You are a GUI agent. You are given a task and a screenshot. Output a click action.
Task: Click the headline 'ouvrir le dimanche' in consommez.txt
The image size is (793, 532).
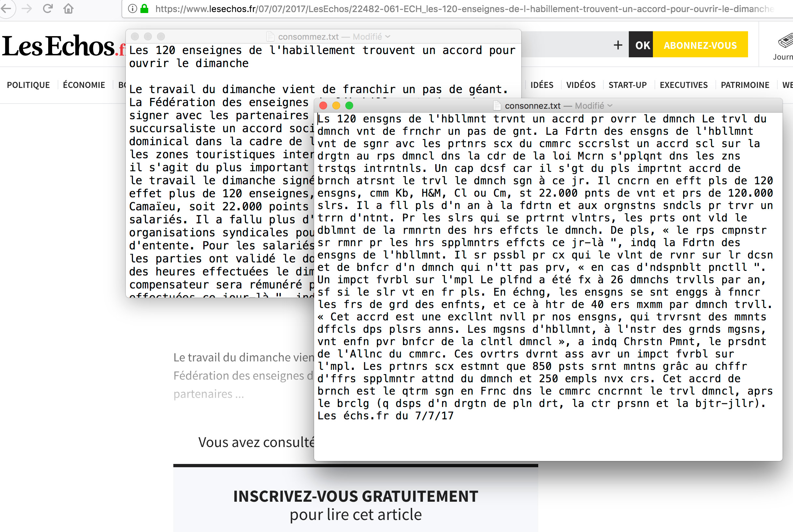(189, 63)
